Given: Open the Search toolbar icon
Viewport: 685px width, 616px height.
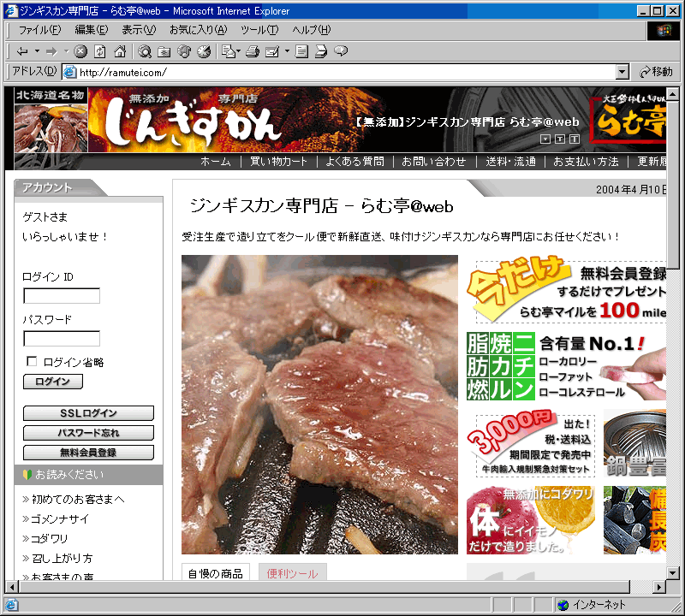Looking at the screenshot, I should click(x=145, y=51).
